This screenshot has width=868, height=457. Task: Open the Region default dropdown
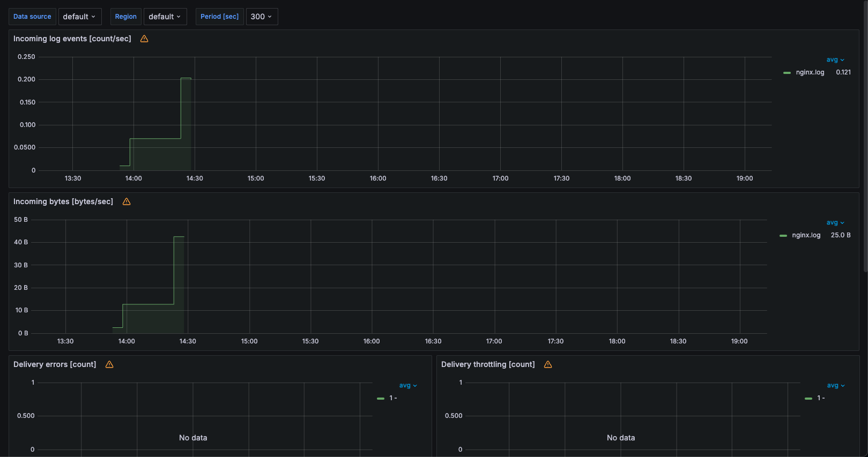coord(165,17)
